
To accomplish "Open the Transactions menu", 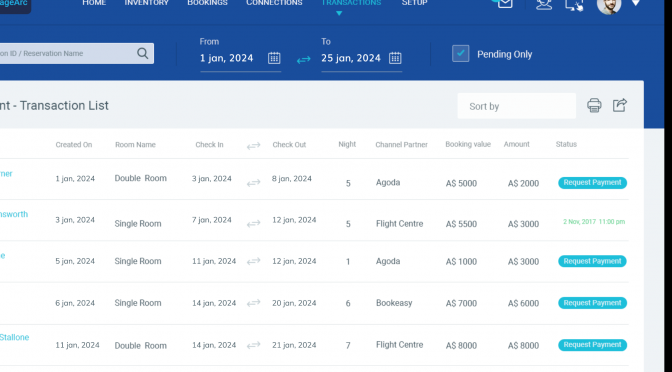I will coord(351,3).
